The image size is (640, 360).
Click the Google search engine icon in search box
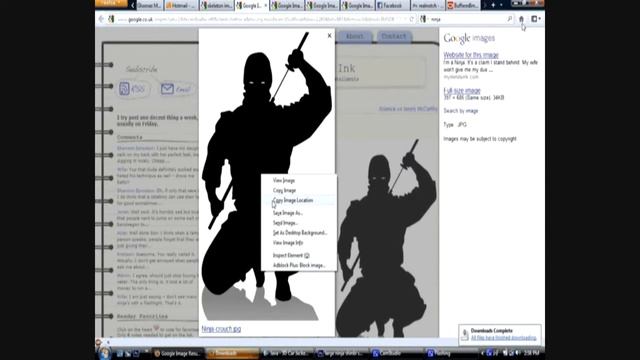point(423,19)
